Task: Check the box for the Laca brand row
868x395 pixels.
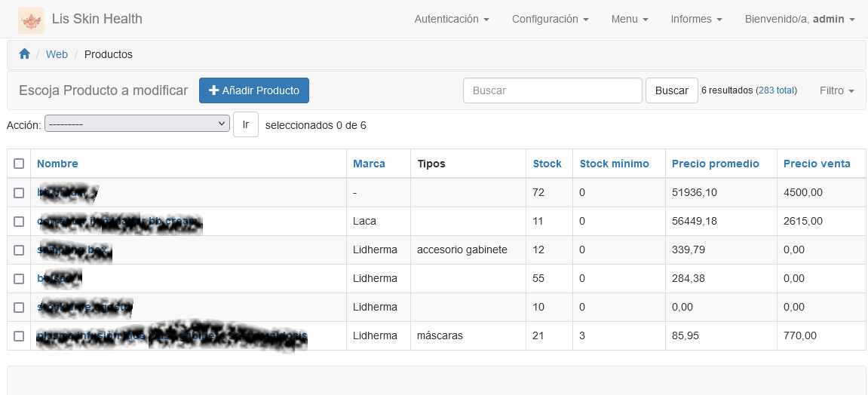Action: click(x=19, y=222)
